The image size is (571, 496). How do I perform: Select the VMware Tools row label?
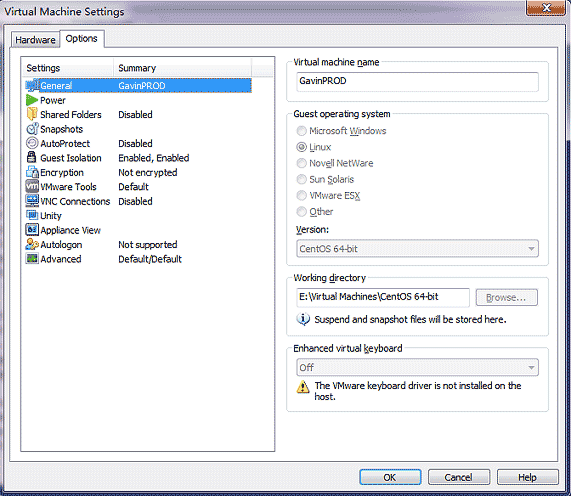click(x=68, y=187)
